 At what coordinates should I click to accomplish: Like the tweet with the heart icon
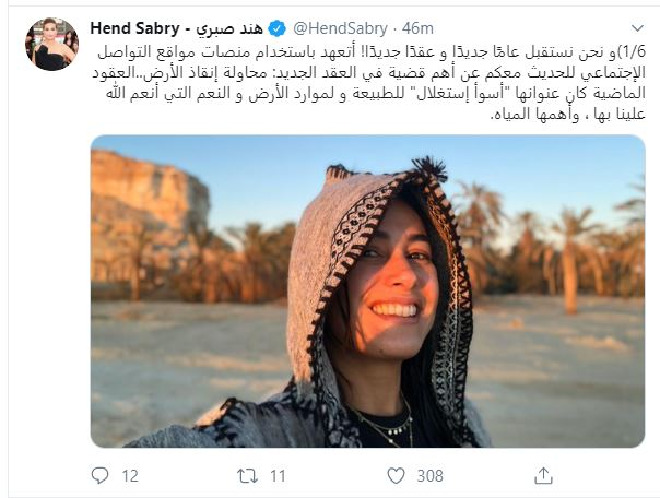point(396,476)
